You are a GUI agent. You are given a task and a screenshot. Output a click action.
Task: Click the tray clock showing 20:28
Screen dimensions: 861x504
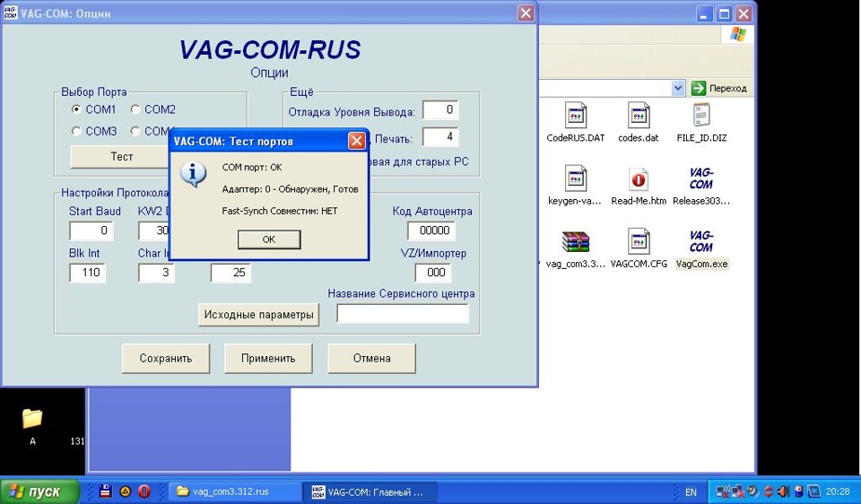[x=838, y=492]
